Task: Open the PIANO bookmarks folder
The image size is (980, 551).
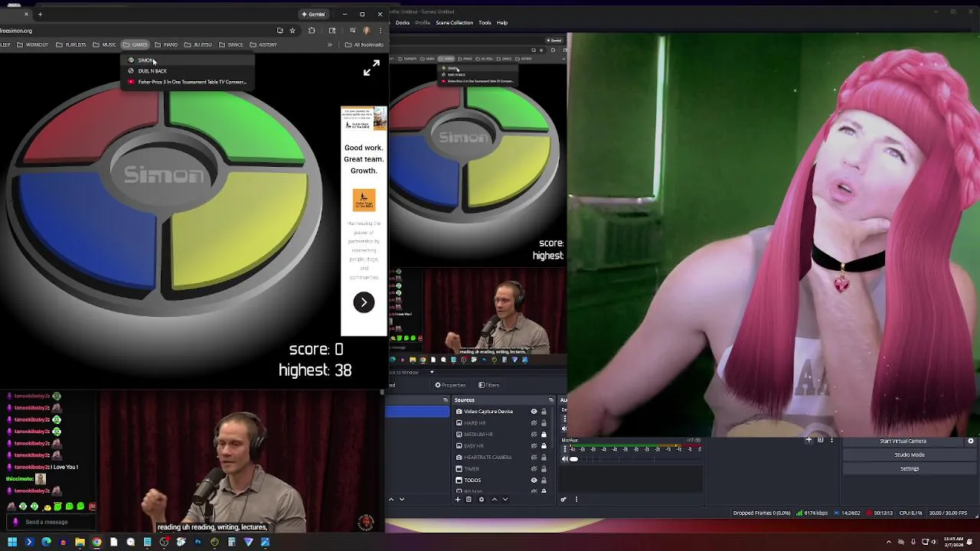Action: point(166,44)
